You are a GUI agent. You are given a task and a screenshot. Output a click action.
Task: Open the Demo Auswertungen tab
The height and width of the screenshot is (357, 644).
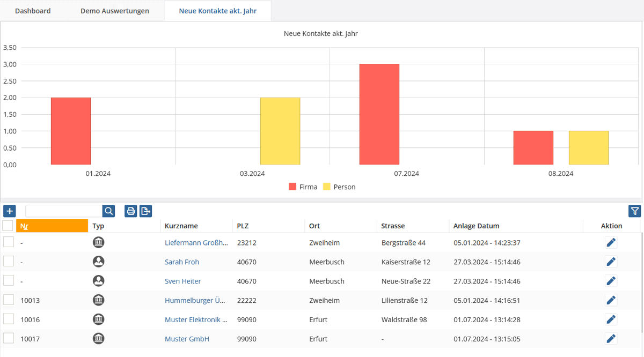pos(115,11)
